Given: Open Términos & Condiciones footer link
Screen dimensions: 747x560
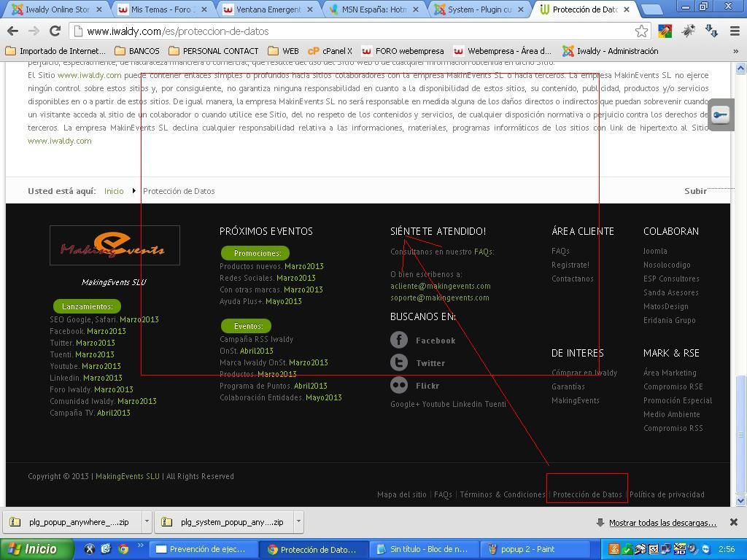Looking at the screenshot, I should pyautogui.click(x=502, y=494).
